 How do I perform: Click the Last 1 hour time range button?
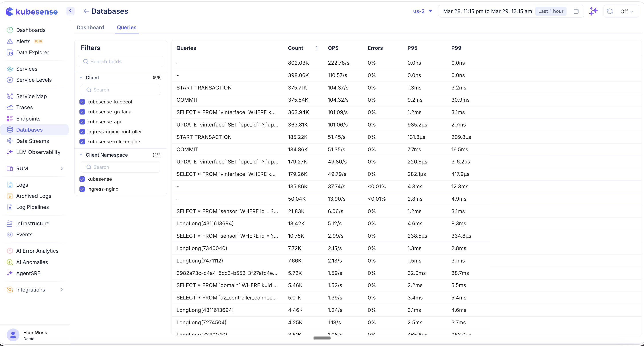[551, 11]
